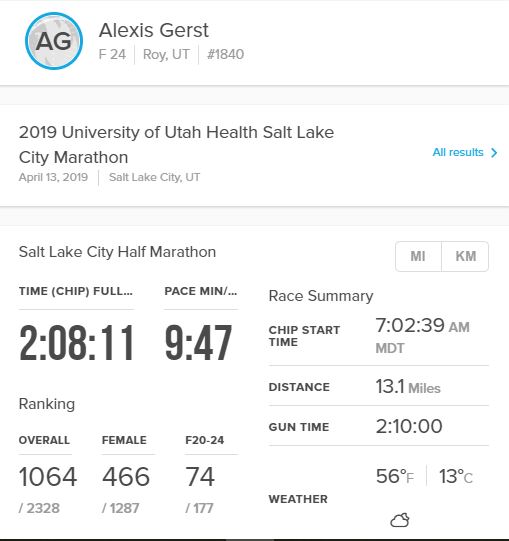Click the Gun Time 2:10:00 value

(409, 426)
